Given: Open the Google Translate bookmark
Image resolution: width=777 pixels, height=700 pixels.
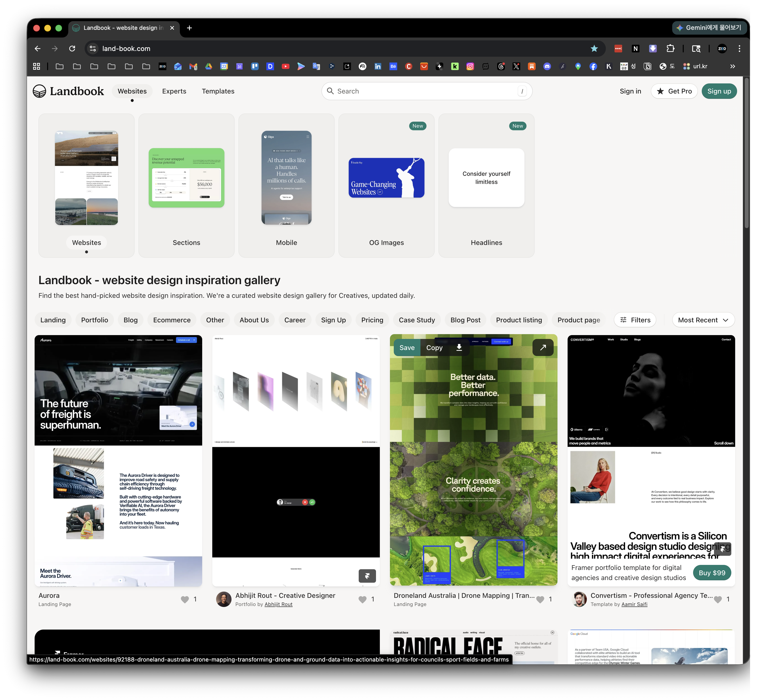Looking at the screenshot, I should pos(316,67).
